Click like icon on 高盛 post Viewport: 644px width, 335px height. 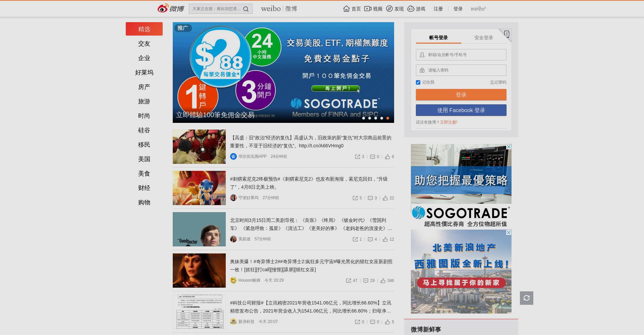coord(387,157)
